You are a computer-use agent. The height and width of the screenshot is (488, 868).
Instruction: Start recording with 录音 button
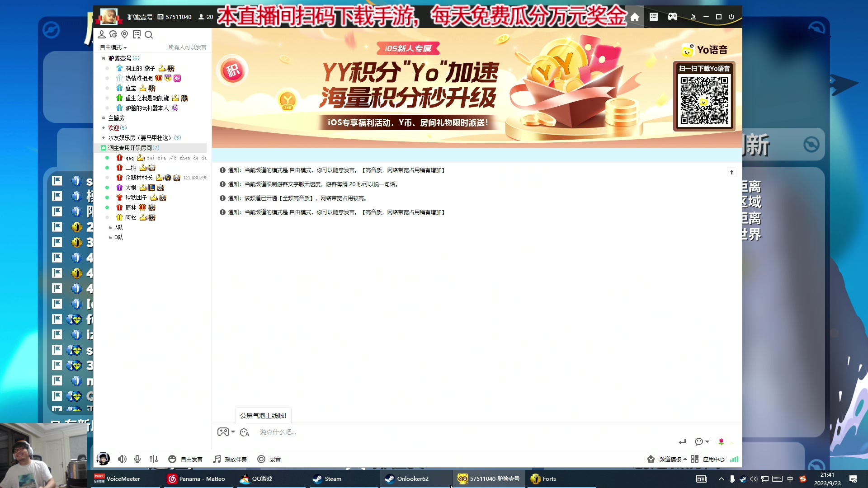click(269, 459)
